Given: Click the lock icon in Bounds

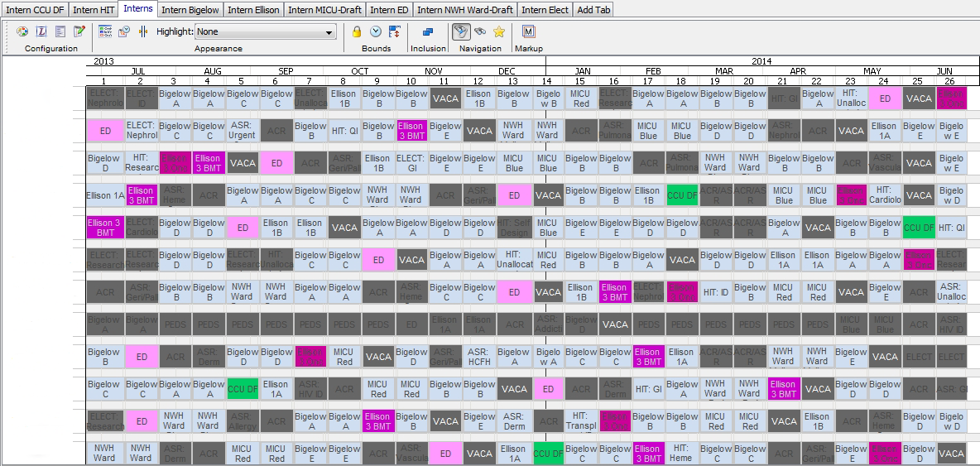Looking at the screenshot, I should click(x=357, y=31).
